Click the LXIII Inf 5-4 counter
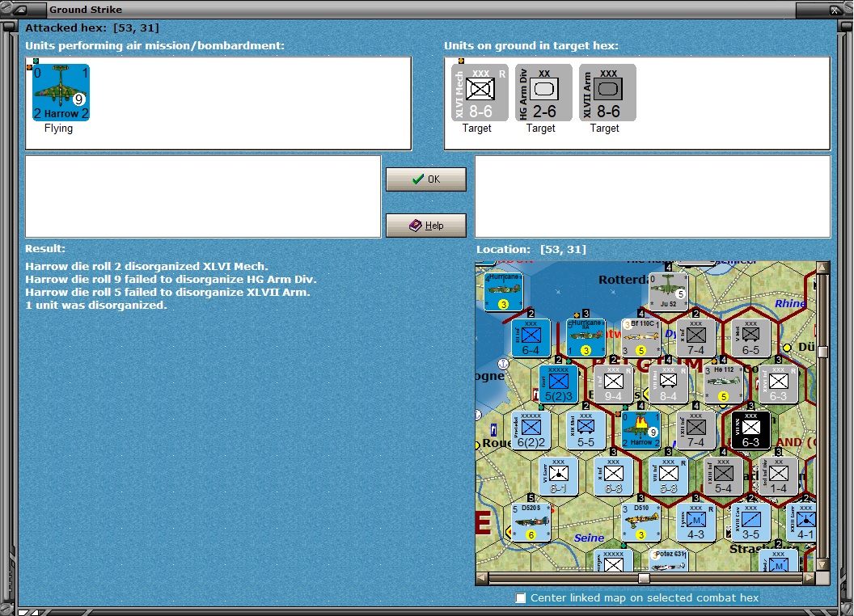This screenshot has height=616, width=854. tap(723, 476)
